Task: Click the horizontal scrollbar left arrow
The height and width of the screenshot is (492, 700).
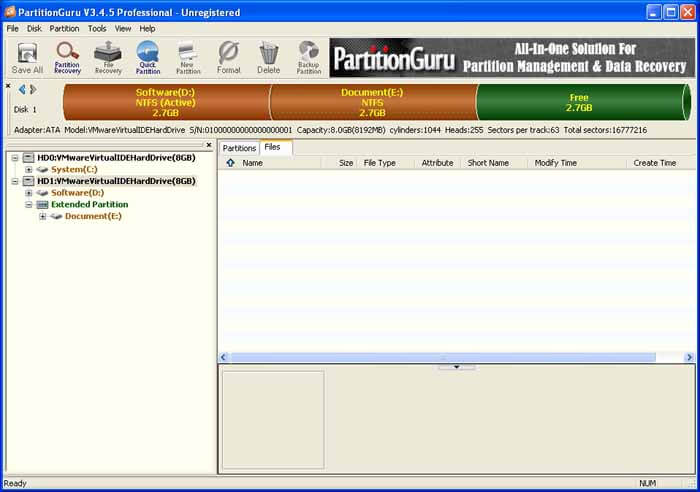Action: (224, 357)
